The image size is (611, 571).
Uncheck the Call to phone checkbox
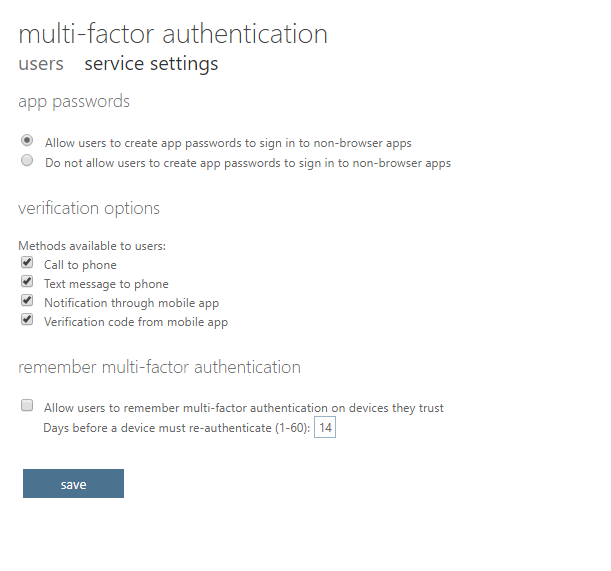[x=27, y=262]
